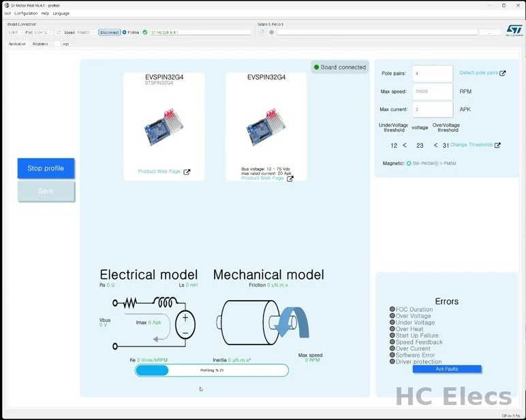
Task: Click the Over Heat error indicator
Action: (392, 329)
